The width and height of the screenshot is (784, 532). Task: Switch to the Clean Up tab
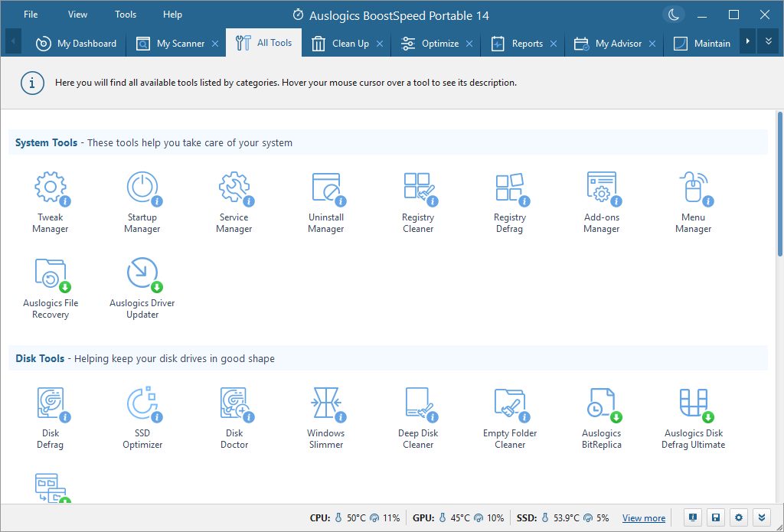[342, 44]
